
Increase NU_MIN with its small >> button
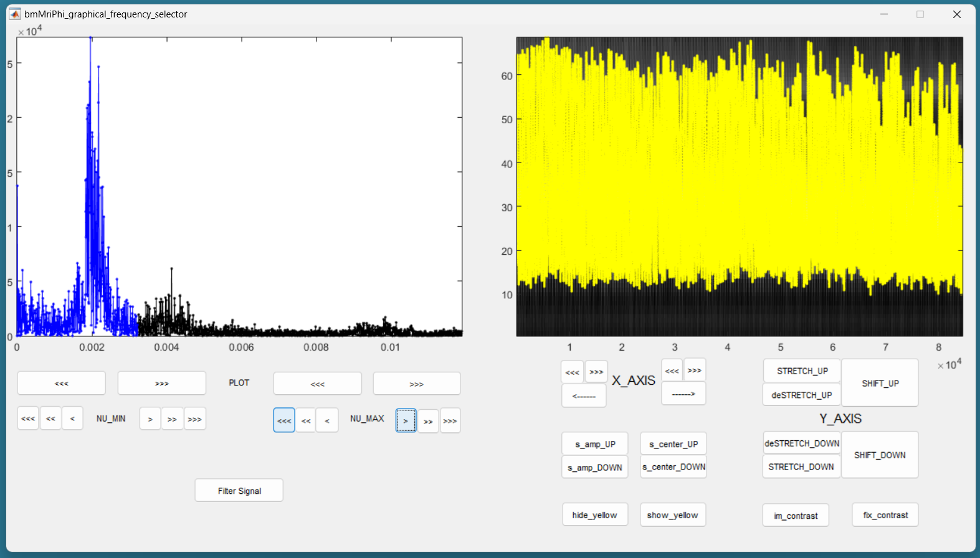coord(172,418)
